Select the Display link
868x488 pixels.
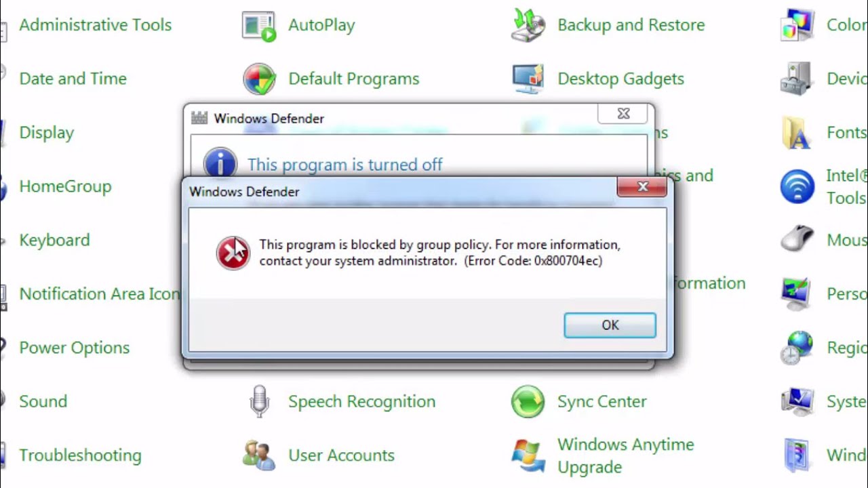point(47,133)
